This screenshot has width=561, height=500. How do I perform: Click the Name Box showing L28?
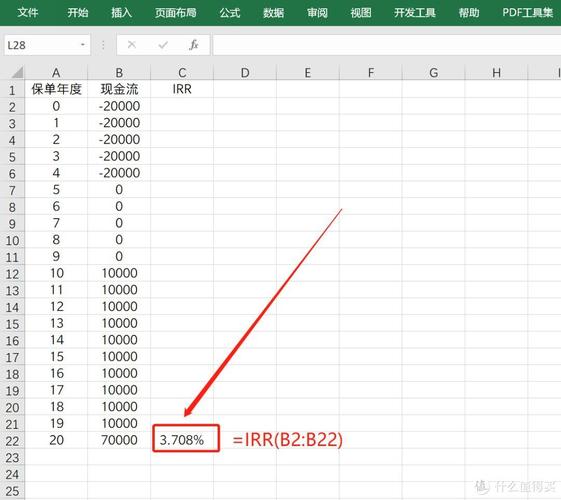click(x=47, y=45)
